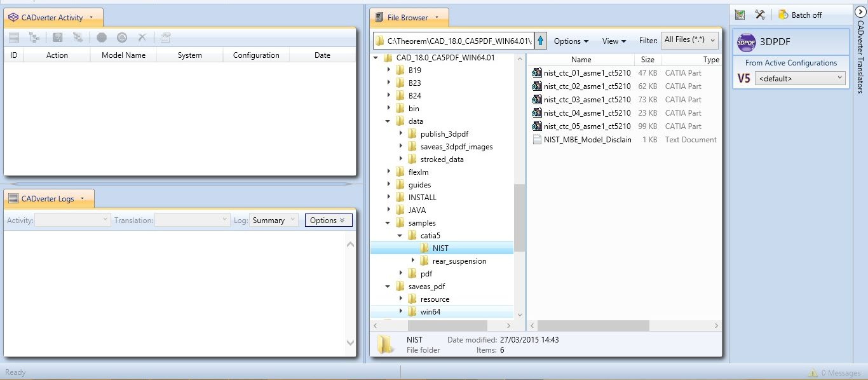
Task: Open the Activity dropdown in Logs panel
Action: tap(72, 221)
